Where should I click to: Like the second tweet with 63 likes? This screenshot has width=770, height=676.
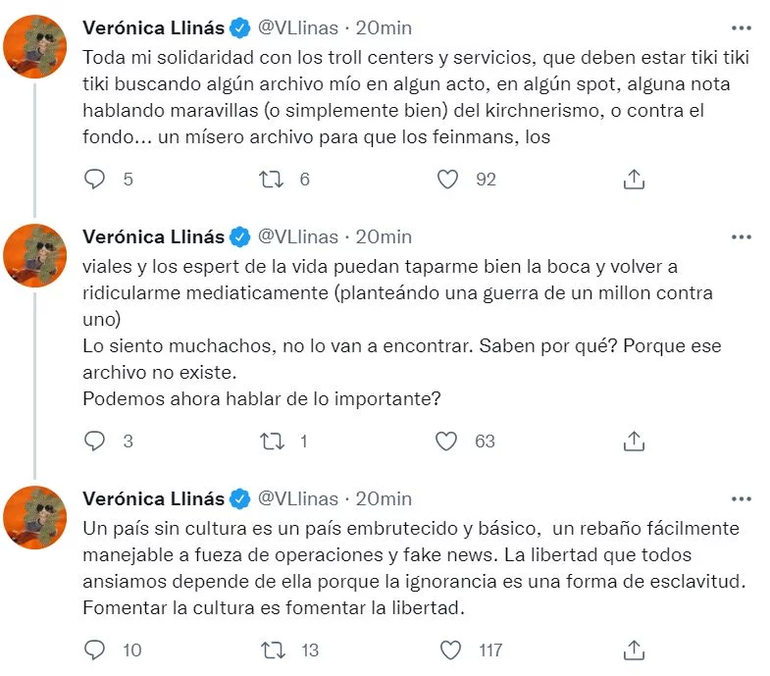tap(449, 441)
